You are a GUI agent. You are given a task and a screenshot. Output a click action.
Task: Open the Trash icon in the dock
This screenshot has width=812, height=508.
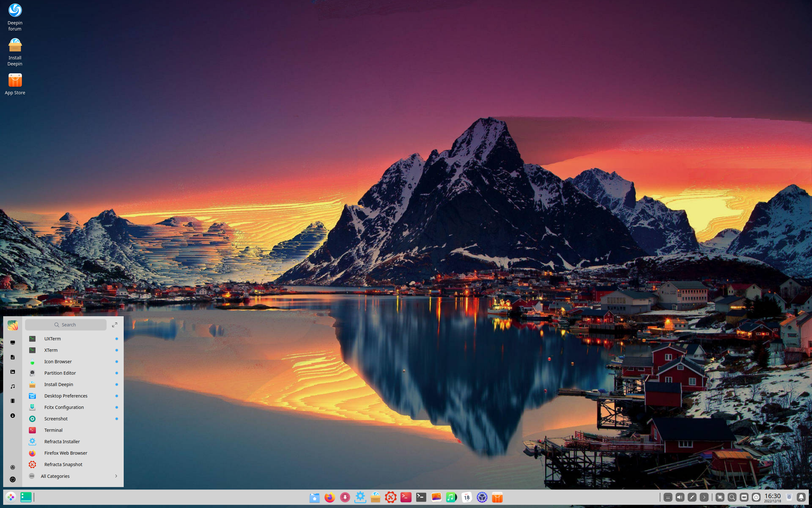(x=789, y=497)
